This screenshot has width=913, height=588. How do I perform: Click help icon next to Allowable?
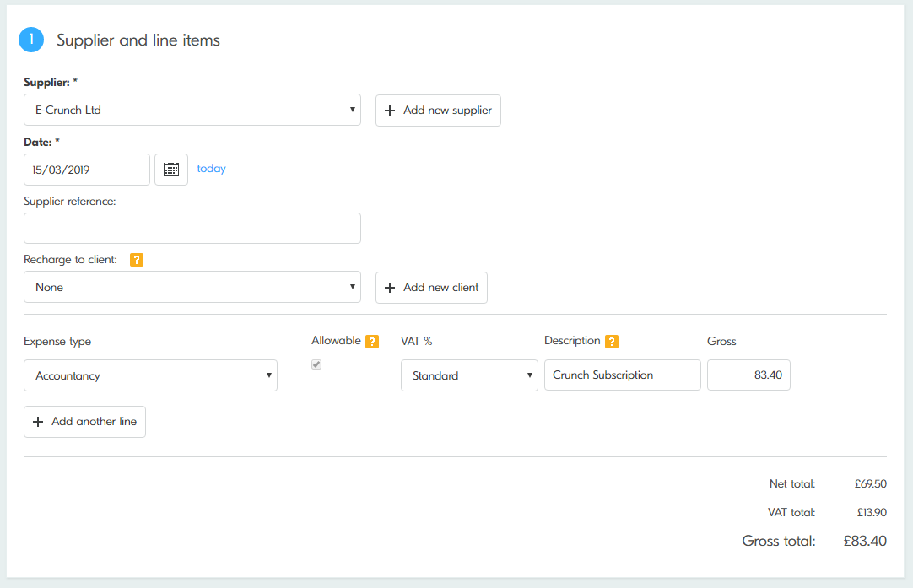coord(372,342)
